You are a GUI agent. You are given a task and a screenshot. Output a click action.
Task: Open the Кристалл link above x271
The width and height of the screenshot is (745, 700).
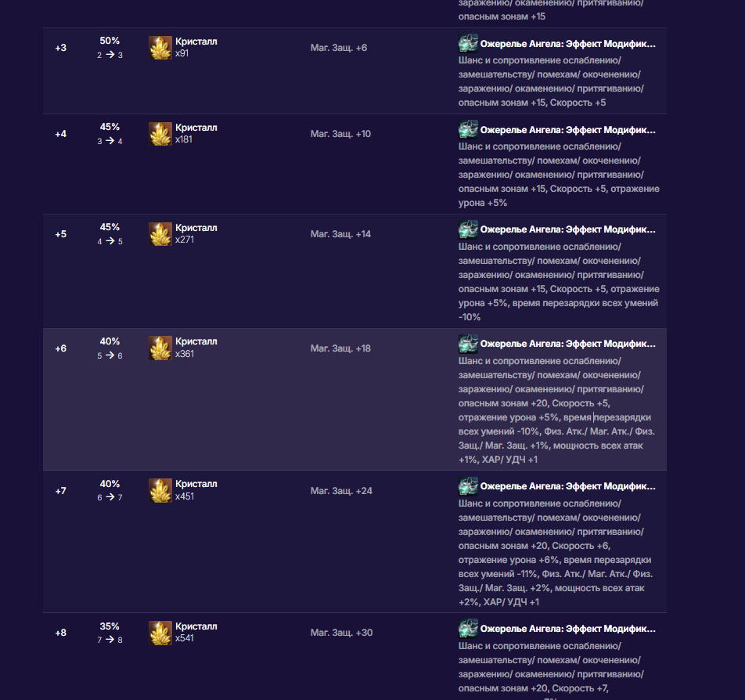coord(196,228)
